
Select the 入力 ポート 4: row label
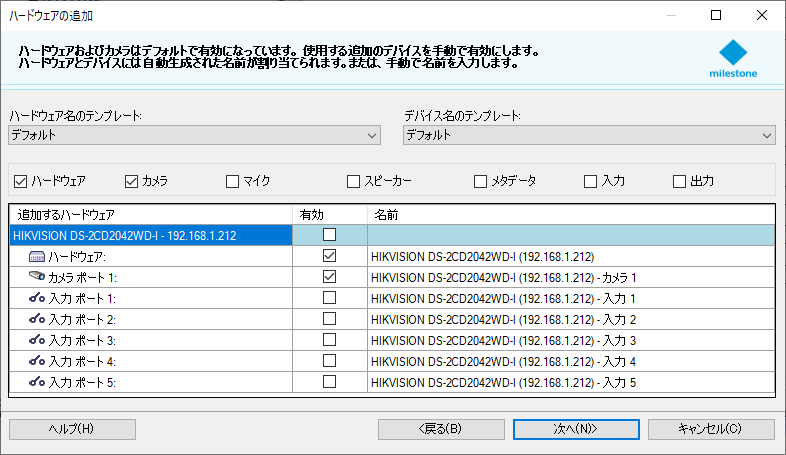82,362
